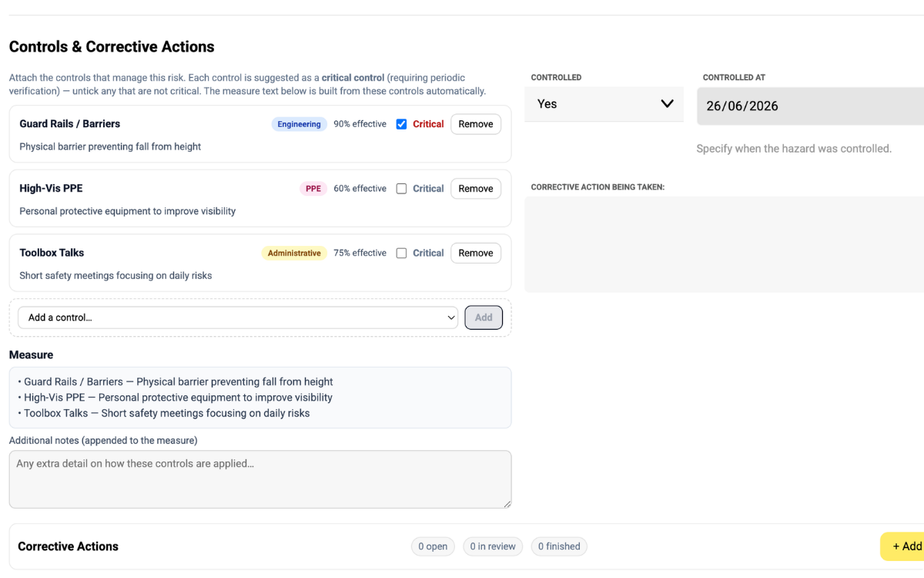Click the Engineering tag badge
Image resolution: width=924 pixels, height=578 pixels.
tap(300, 124)
